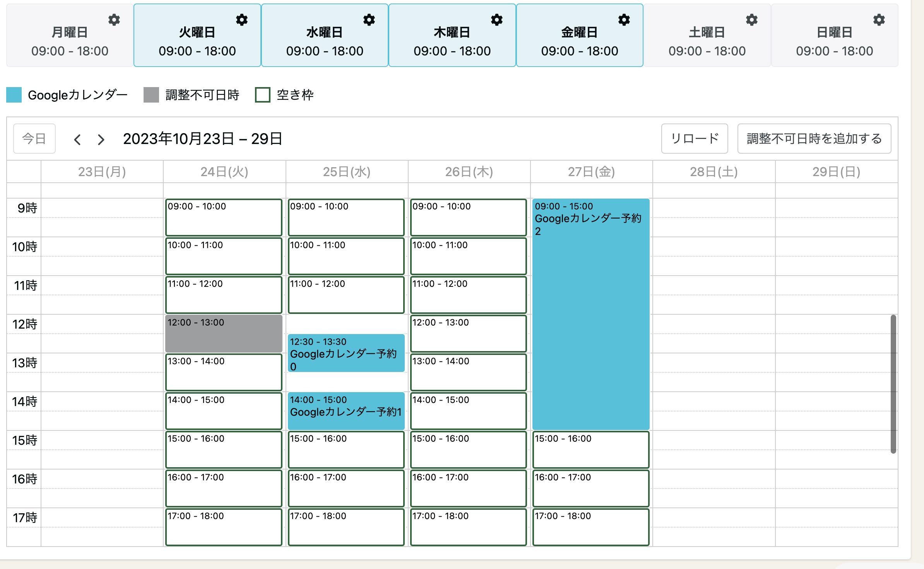Viewport: 924px width, 569px height.
Task: Go to next week with right chevron
Action: pyautogui.click(x=101, y=139)
